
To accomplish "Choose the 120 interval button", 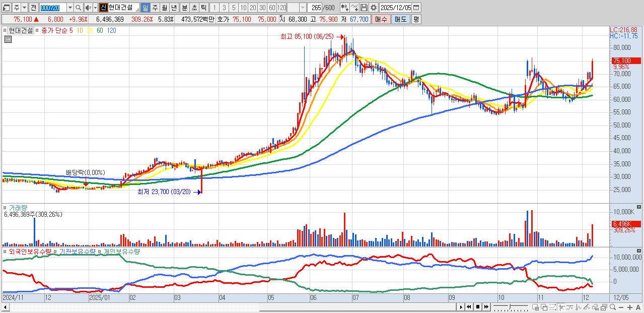I will 282,8.
